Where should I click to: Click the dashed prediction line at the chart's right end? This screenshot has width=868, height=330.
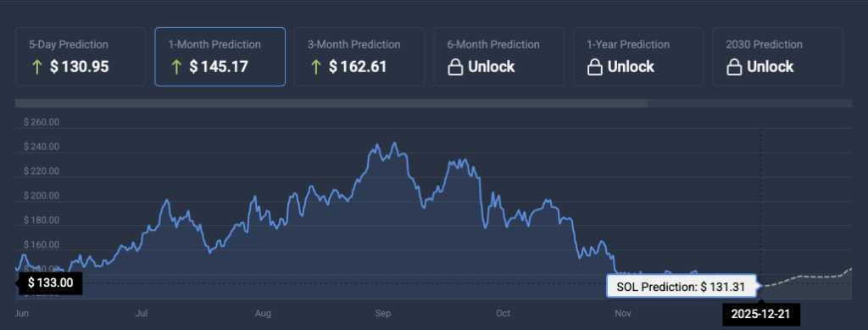point(808,276)
